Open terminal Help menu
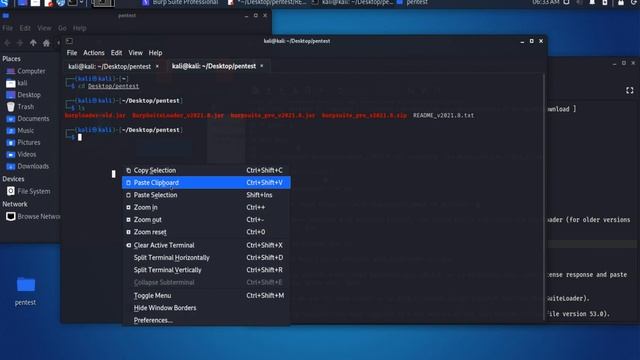Viewport: 640px width, 360px height. pyautogui.click(x=155, y=53)
